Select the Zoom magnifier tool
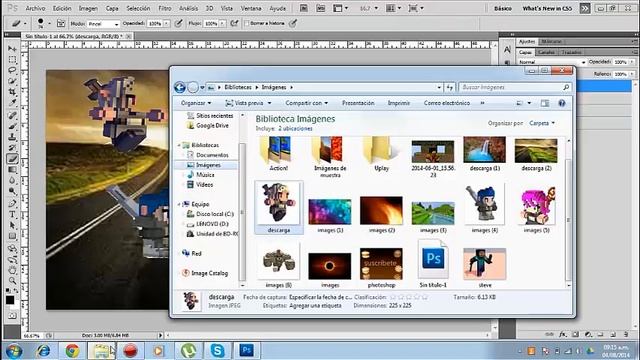 point(12,281)
